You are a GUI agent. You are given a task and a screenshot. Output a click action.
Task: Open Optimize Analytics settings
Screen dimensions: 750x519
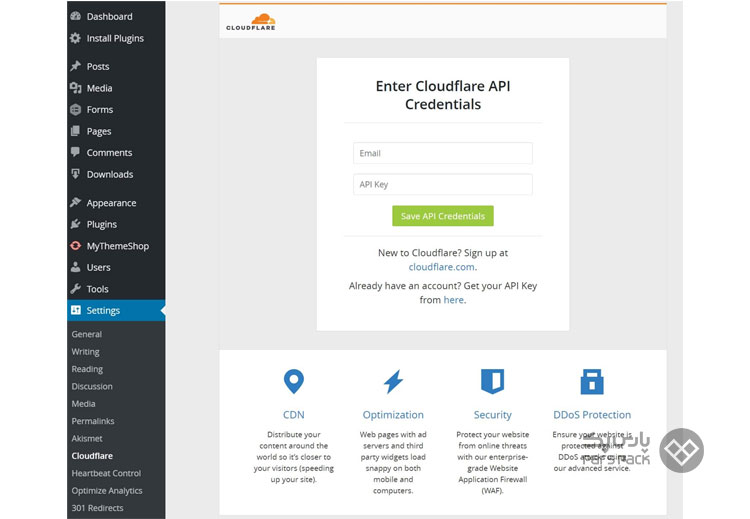click(x=107, y=491)
